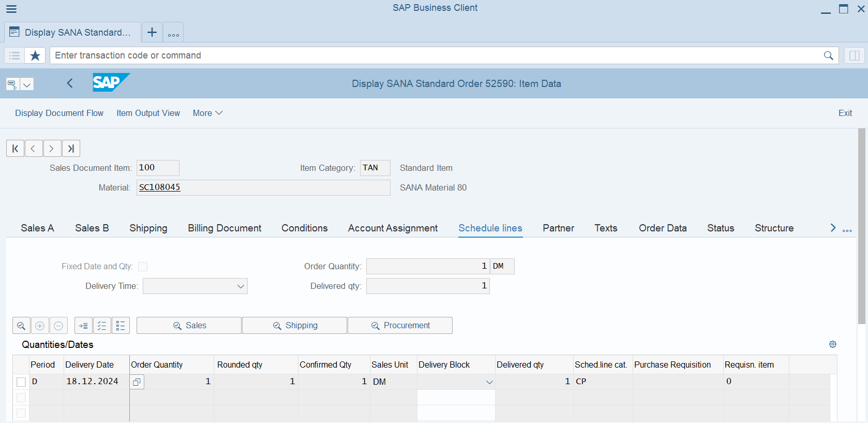
Task: Jump to first item button
Action: pos(16,149)
